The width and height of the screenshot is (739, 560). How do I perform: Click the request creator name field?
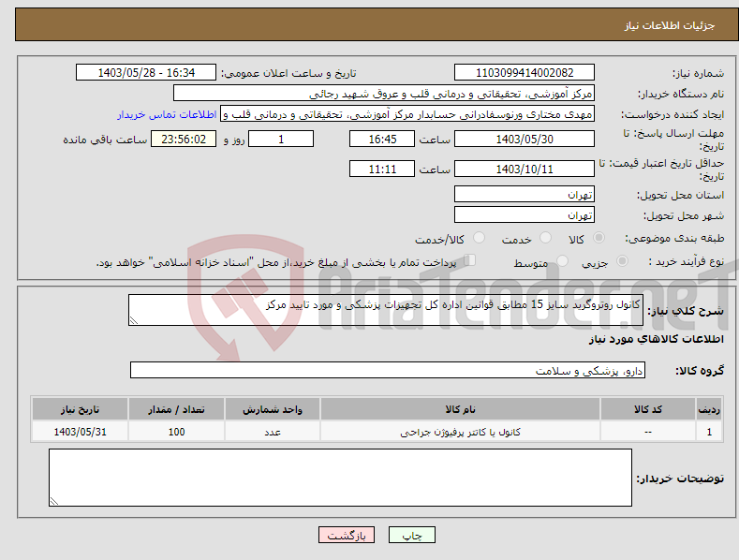pos(407,114)
